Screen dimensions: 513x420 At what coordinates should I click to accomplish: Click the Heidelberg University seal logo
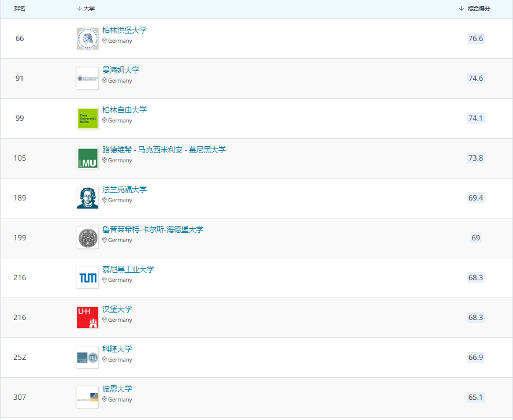click(87, 238)
